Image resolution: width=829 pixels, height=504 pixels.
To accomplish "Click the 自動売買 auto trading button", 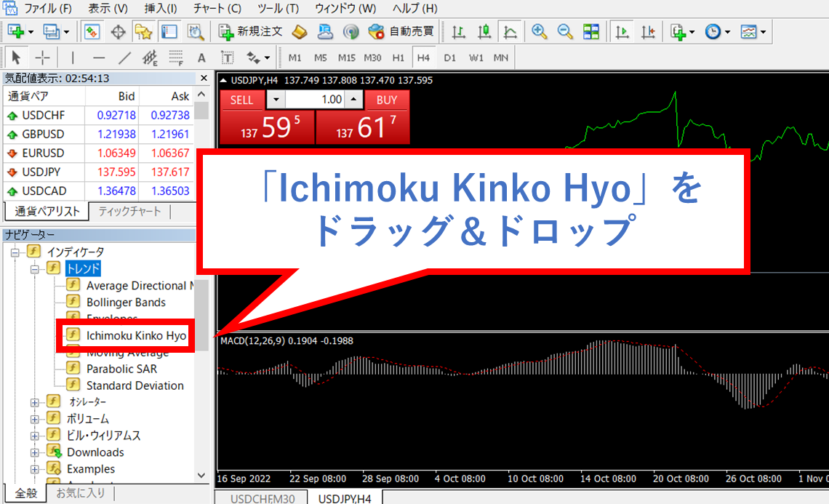I will pos(401,32).
